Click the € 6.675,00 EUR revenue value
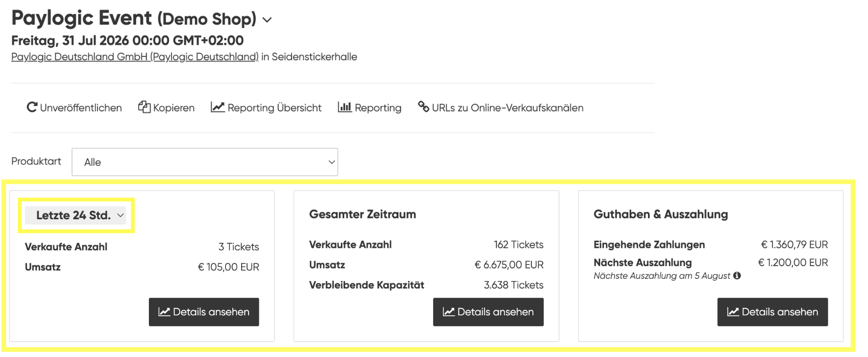Viewport: 868px width, 357px height. pyautogui.click(x=509, y=265)
